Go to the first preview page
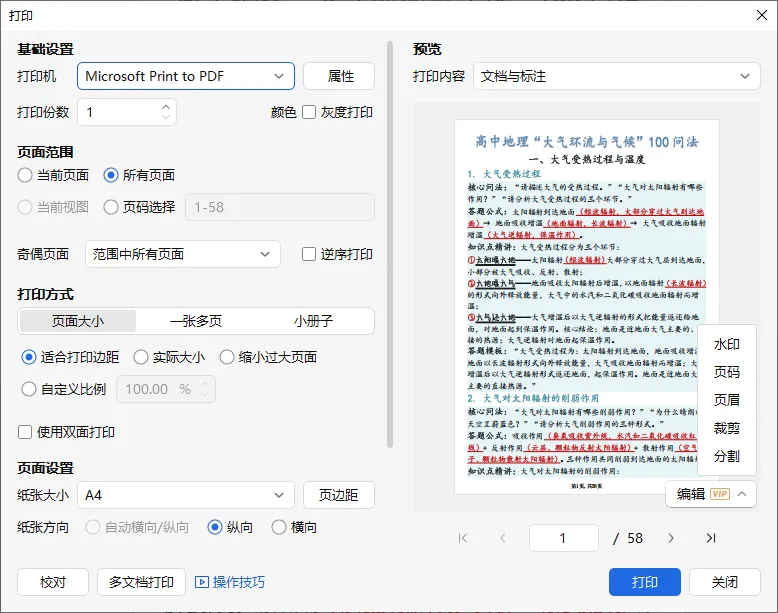Image resolution: width=778 pixels, height=613 pixels. coord(463,538)
